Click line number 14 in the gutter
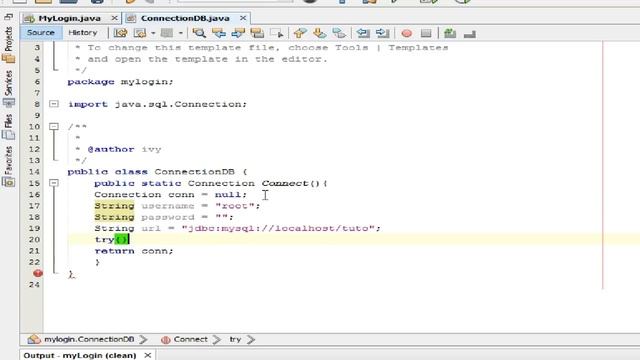This screenshot has width=640, height=360. [x=34, y=172]
